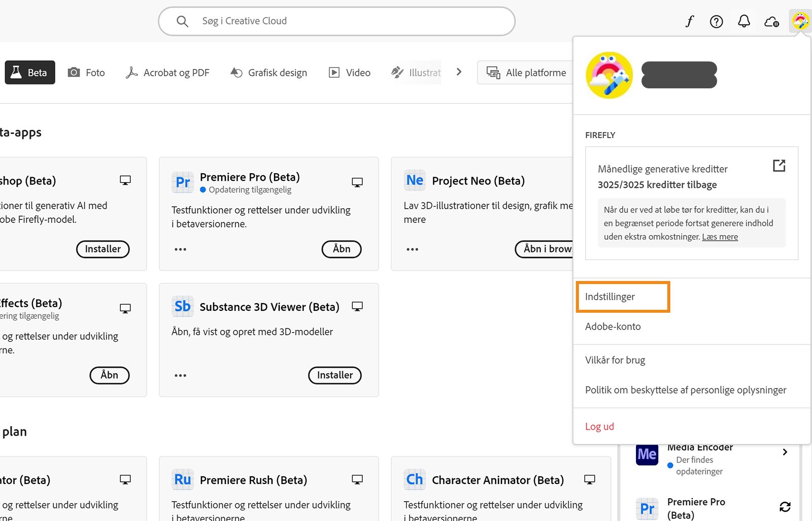812x521 pixels.
Task: Click desktop icon on Substance 3D Viewer card
Action: point(357,306)
